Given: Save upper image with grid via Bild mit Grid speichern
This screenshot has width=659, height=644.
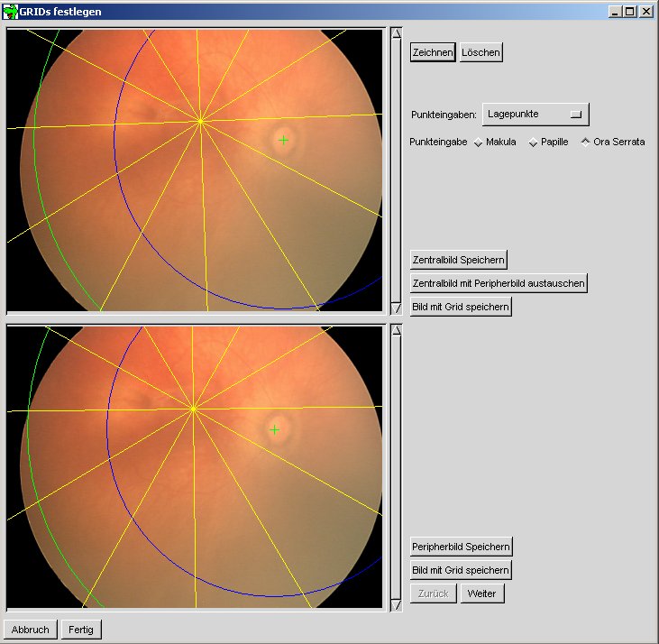Looking at the screenshot, I should pos(461,307).
